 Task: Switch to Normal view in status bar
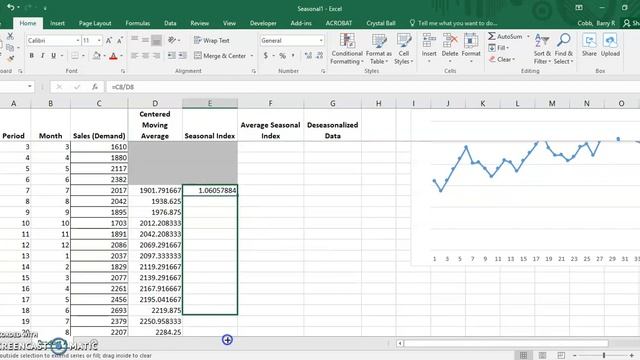(x=523, y=356)
